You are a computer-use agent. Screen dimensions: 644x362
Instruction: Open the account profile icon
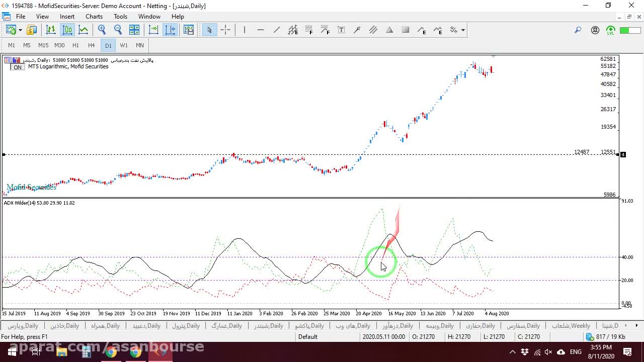595,30
